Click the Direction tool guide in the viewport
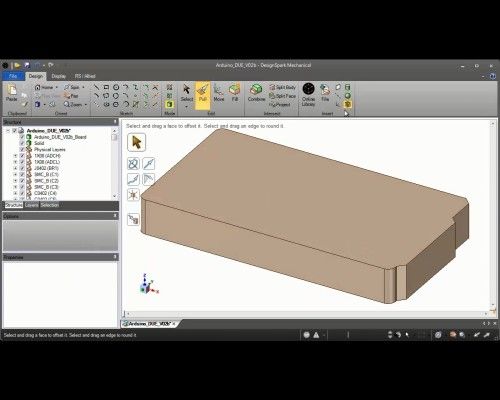 tap(149, 164)
